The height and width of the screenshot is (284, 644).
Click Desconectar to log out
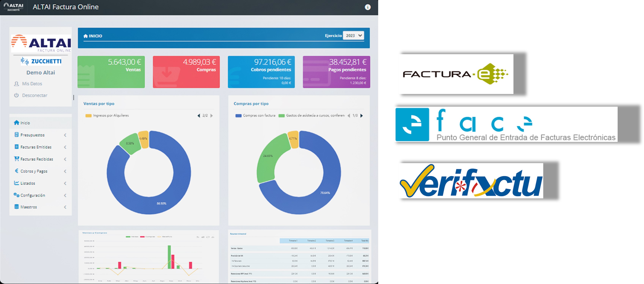pos(35,95)
